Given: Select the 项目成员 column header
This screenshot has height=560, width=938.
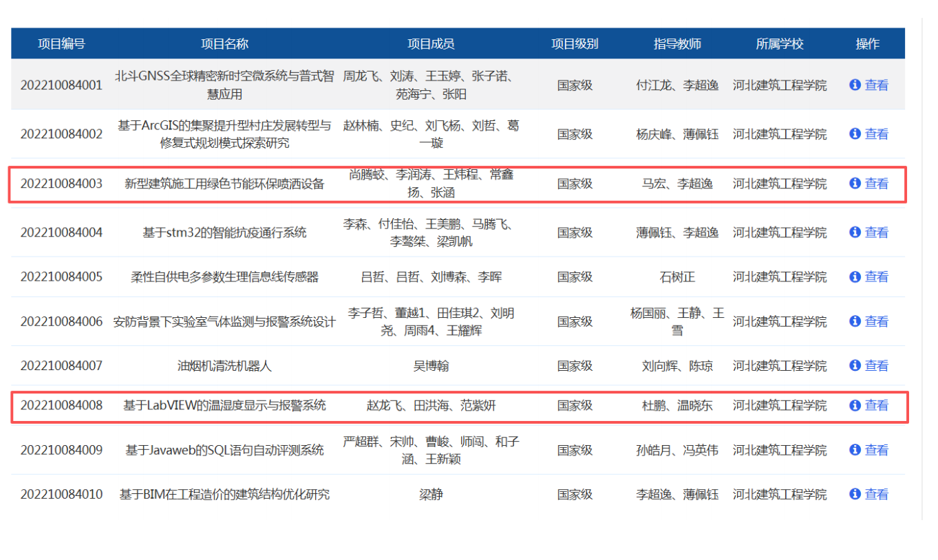Looking at the screenshot, I should point(431,44).
